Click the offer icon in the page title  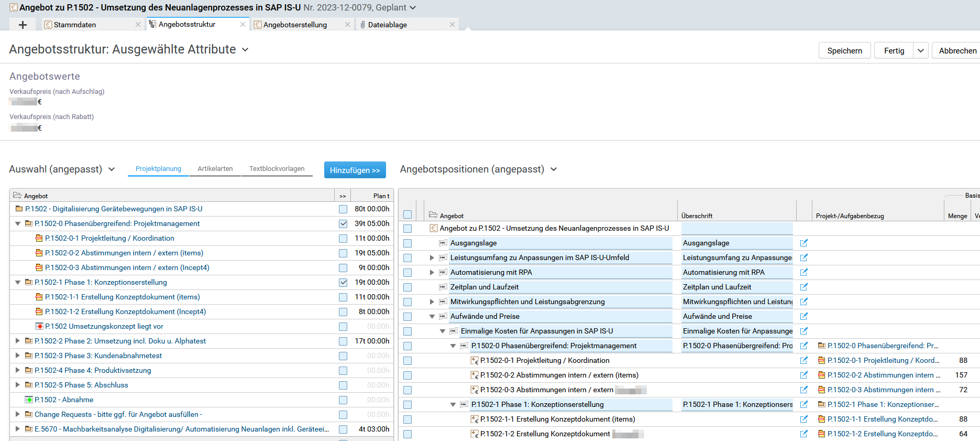[14, 7]
